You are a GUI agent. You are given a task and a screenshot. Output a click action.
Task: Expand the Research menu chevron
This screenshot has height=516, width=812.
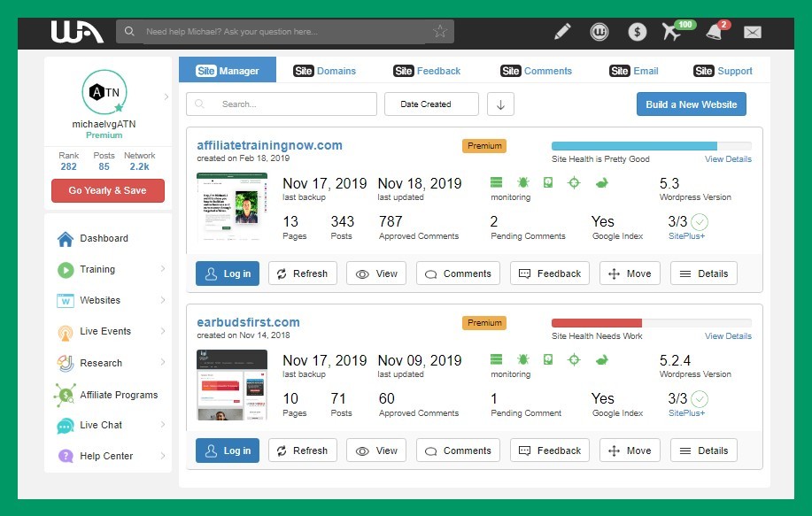coord(163,362)
